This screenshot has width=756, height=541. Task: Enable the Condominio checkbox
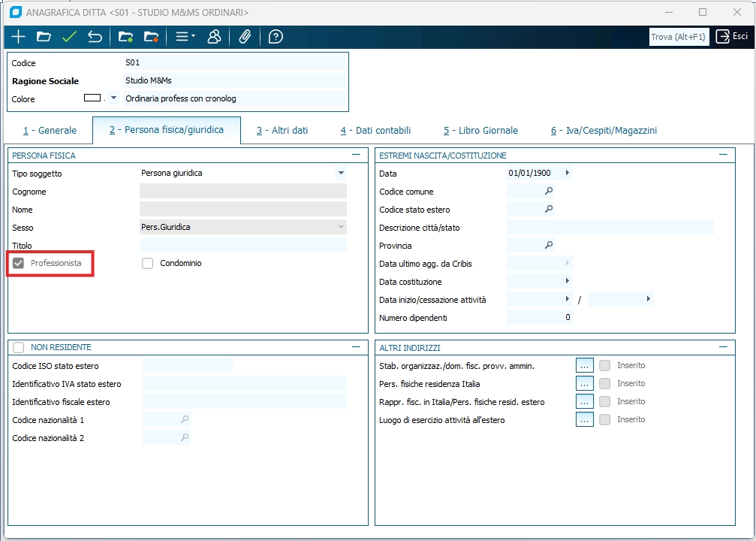pyautogui.click(x=148, y=264)
